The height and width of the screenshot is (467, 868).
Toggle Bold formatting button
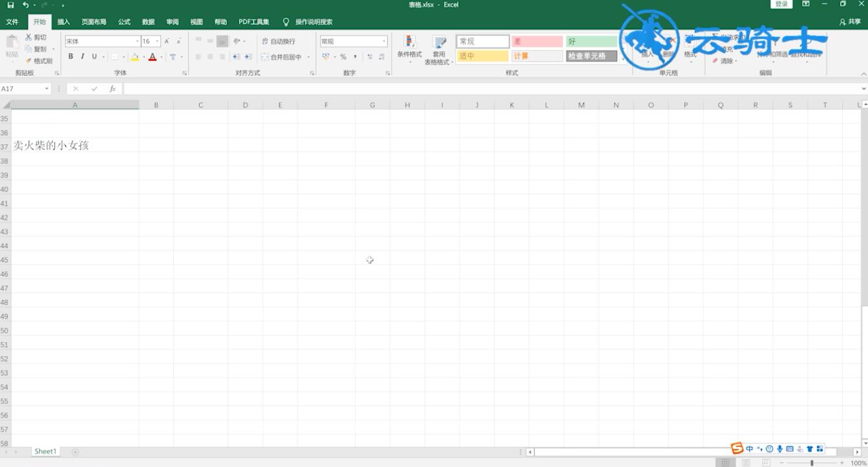coord(70,56)
